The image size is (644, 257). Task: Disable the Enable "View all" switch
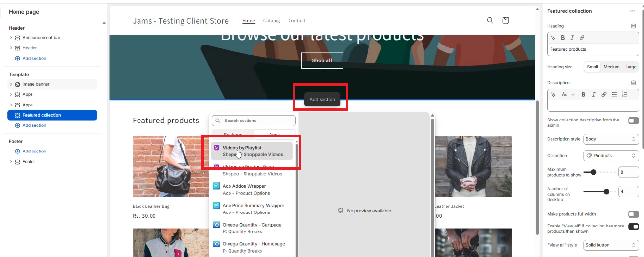pyautogui.click(x=633, y=227)
